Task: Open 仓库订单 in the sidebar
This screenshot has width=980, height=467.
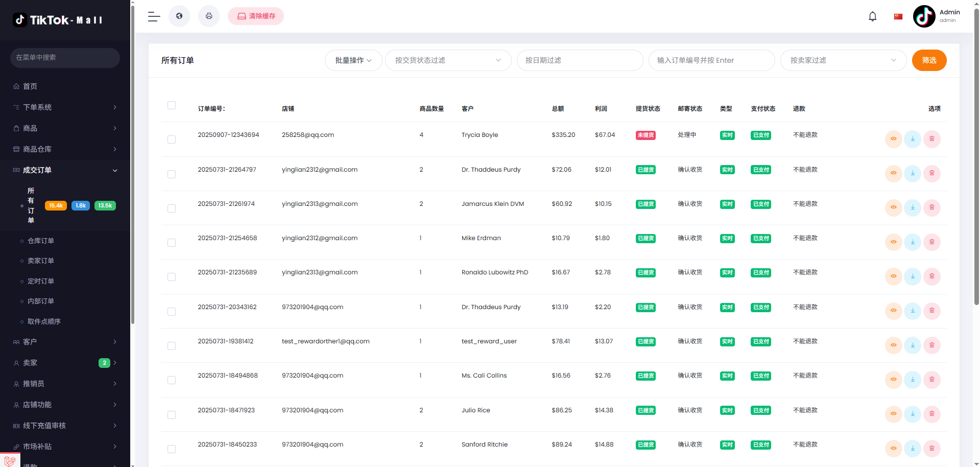Action: pyautogui.click(x=41, y=241)
